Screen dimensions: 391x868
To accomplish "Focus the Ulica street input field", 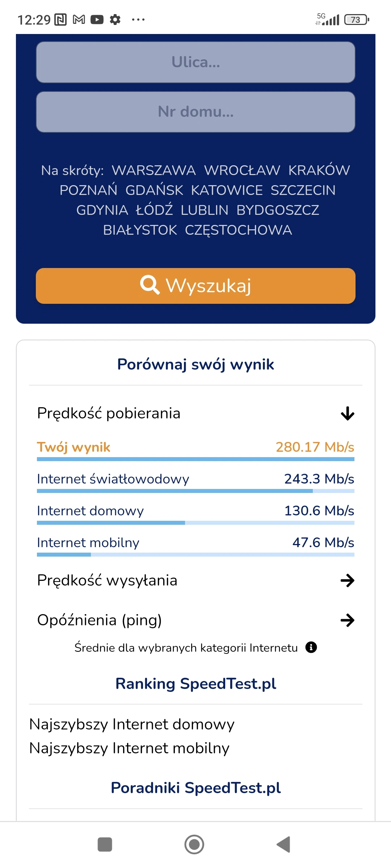I will point(195,62).
